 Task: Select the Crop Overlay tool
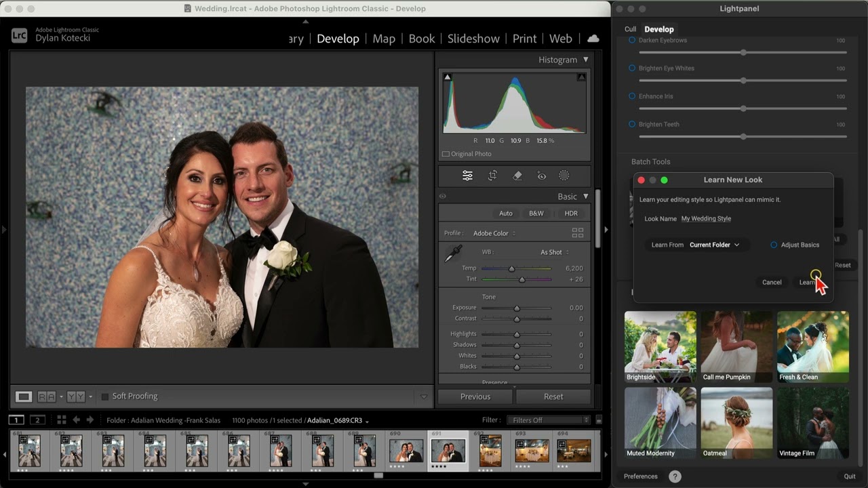click(x=493, y=176)
